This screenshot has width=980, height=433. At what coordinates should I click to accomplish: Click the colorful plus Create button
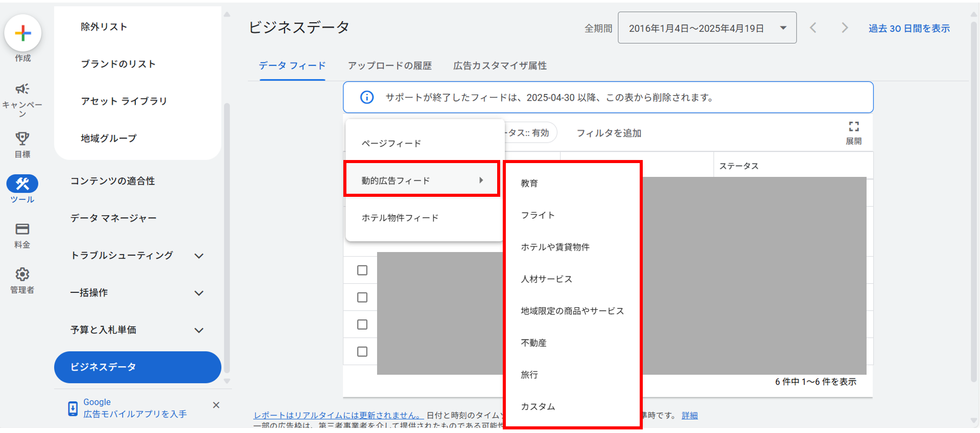pyautogui.click(x=22, y=33)
